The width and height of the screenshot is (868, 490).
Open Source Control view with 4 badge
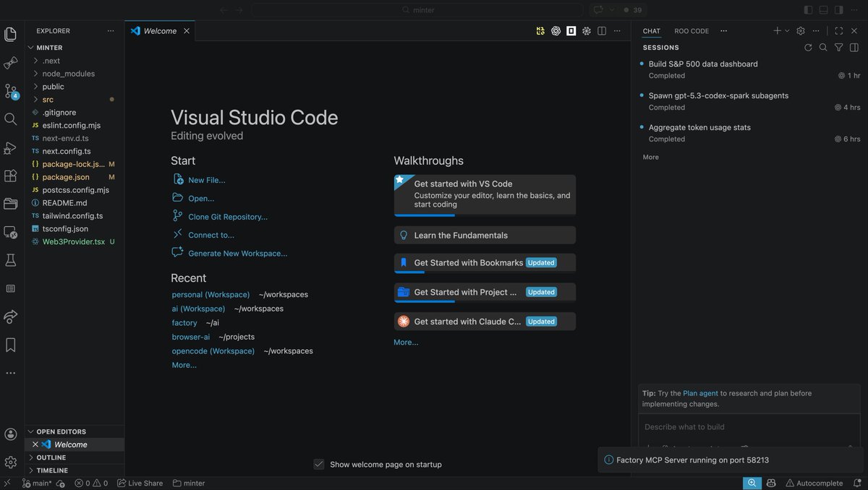click(x=11, y=91)
